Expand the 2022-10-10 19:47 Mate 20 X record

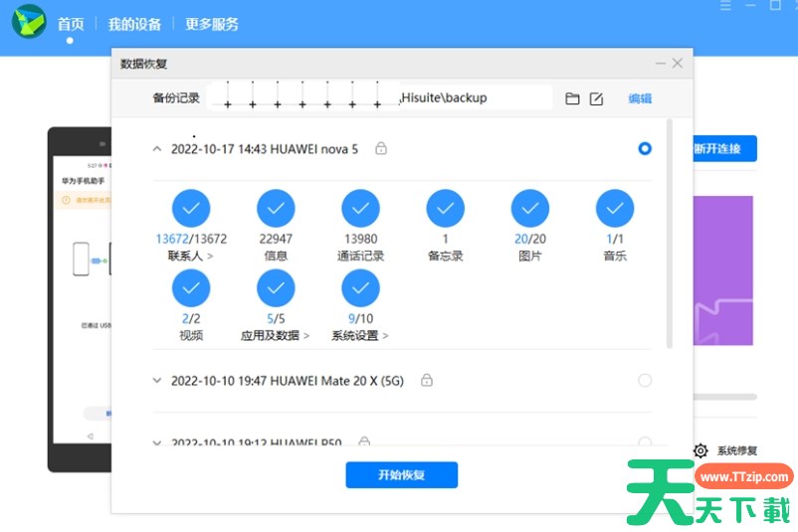157,380
